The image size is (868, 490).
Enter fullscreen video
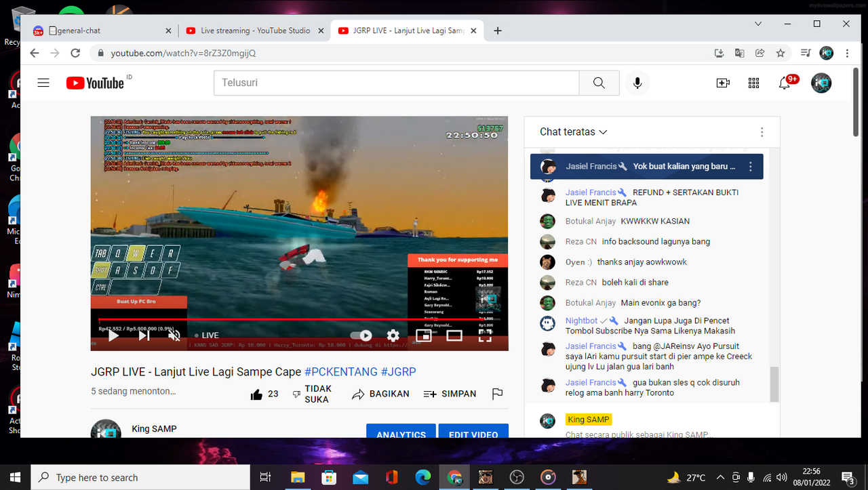(485, 335)
